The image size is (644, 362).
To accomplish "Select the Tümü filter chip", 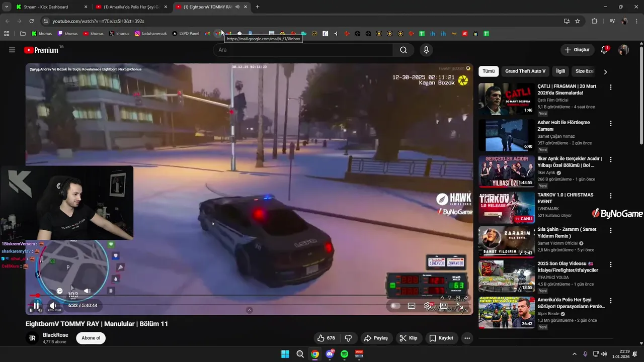I will coord(489,71).
